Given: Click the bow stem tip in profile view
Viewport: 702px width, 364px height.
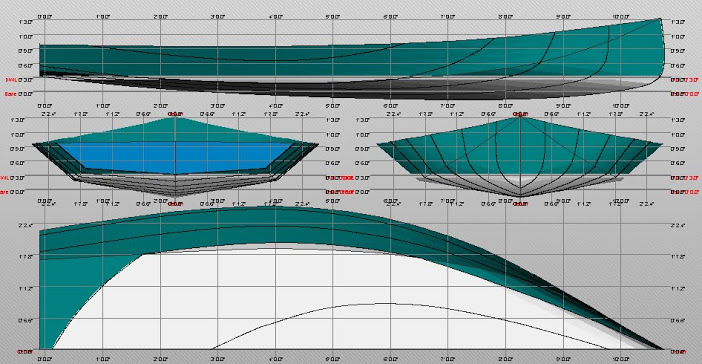Looking at the screenshot, I should 659,19.
